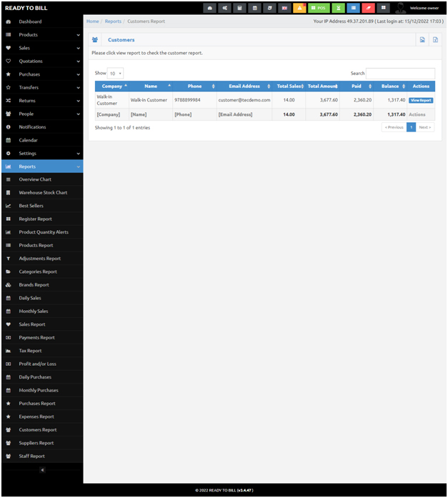Click the Search input field

coord(400,74)
